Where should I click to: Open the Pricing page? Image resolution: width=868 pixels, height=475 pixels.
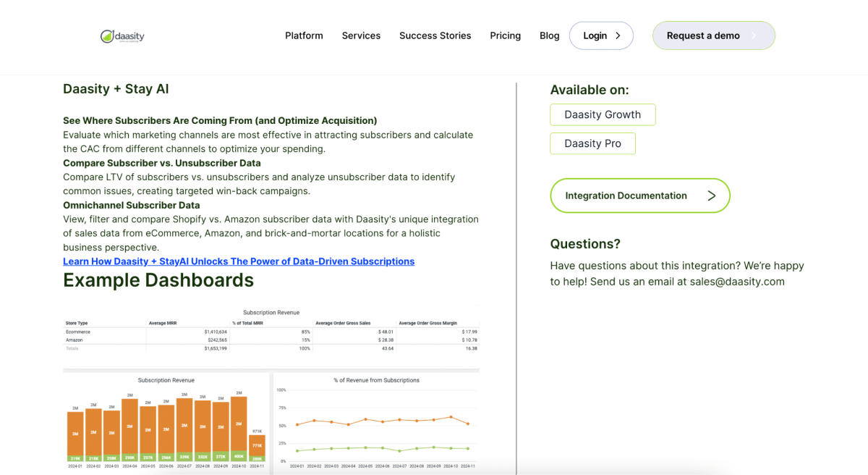click(x=505, y=35)
